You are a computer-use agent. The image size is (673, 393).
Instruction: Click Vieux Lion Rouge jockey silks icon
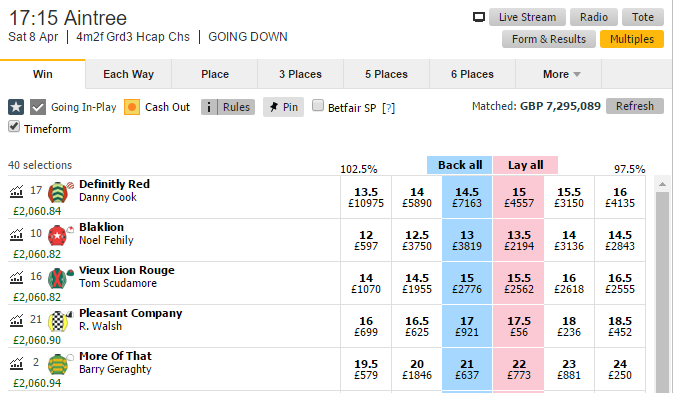click(x=58, y=278)
